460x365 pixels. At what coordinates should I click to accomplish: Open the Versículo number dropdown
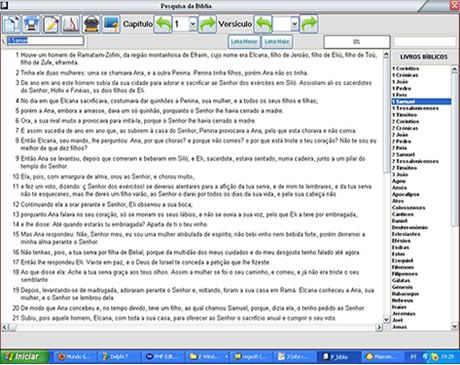295,24
